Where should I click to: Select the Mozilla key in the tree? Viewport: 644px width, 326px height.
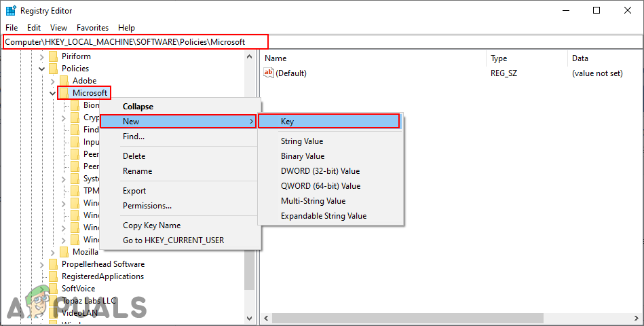[x=85, y=251]
